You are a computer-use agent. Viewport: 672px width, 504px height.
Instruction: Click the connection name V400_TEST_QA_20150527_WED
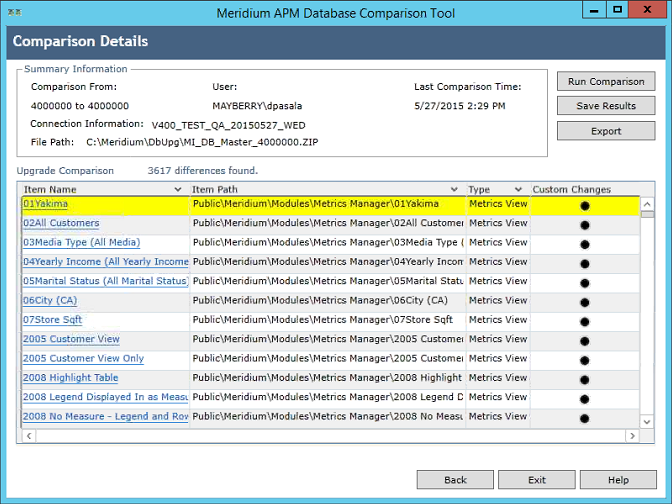coord(228,126)
